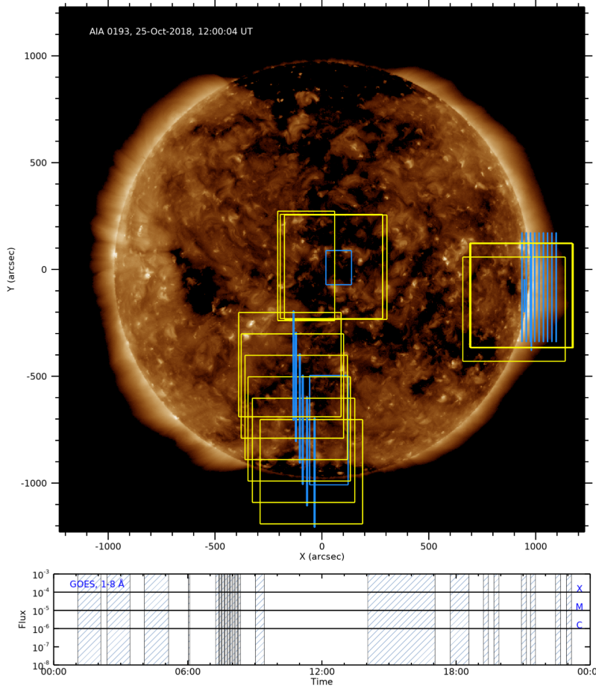The height and width of the screenshot is (700, 596).
Task: Click the C flare class label
Action: 579,625
